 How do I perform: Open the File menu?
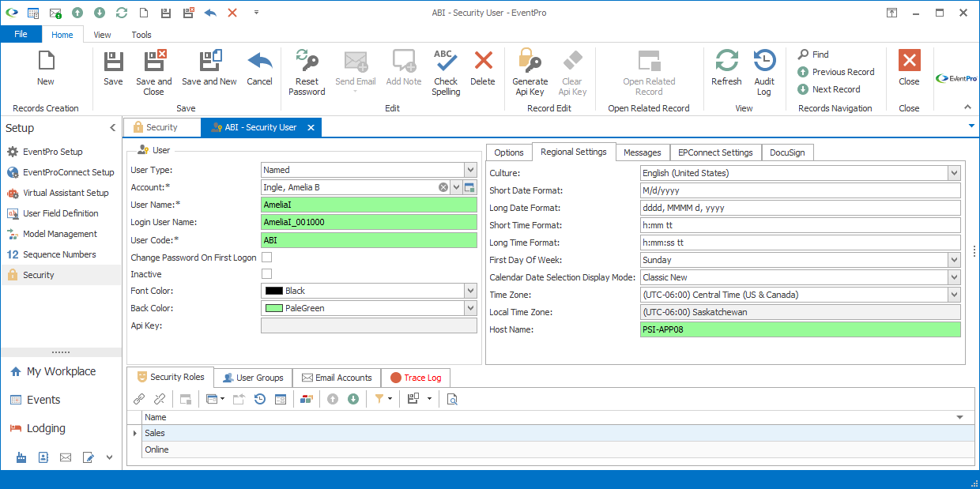tap(21, 34)
